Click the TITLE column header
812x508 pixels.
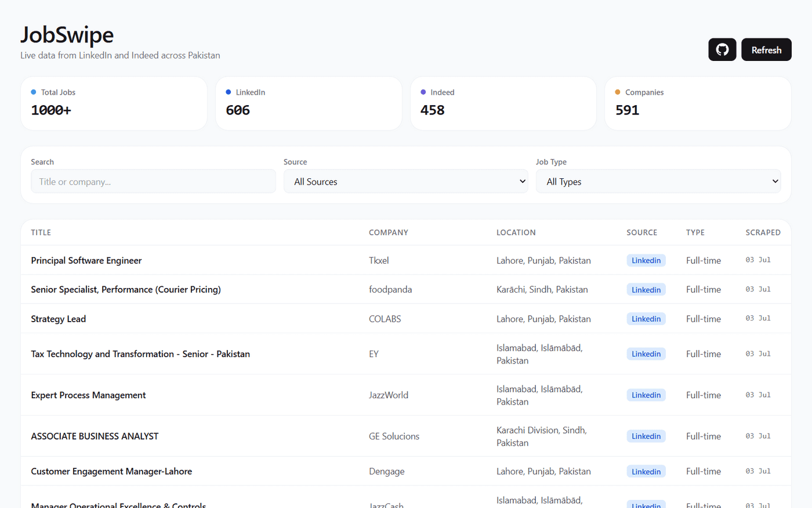41,232
